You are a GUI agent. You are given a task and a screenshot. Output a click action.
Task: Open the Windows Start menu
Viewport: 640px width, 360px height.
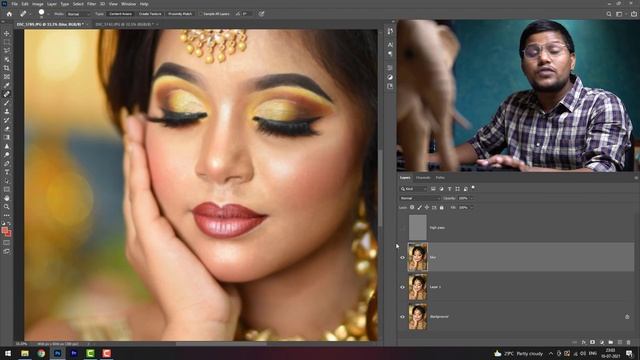click(7, 353)
